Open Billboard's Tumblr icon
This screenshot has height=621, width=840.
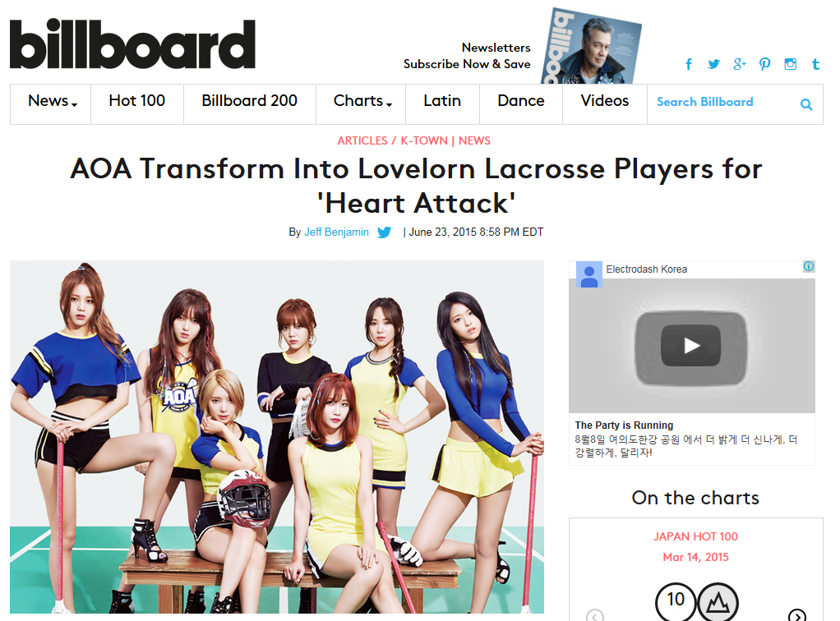coord(815,64)
